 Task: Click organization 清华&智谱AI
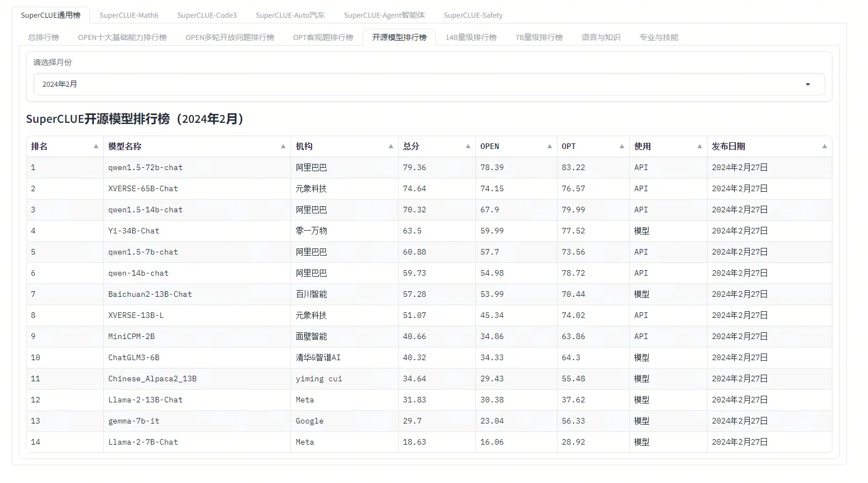pyautogui.click(x=318, y=357)
